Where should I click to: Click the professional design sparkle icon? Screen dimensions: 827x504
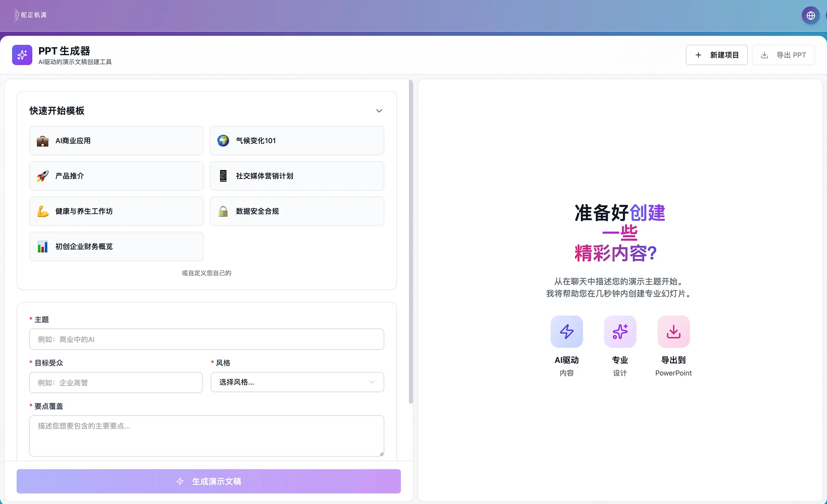tap(620, 332)
